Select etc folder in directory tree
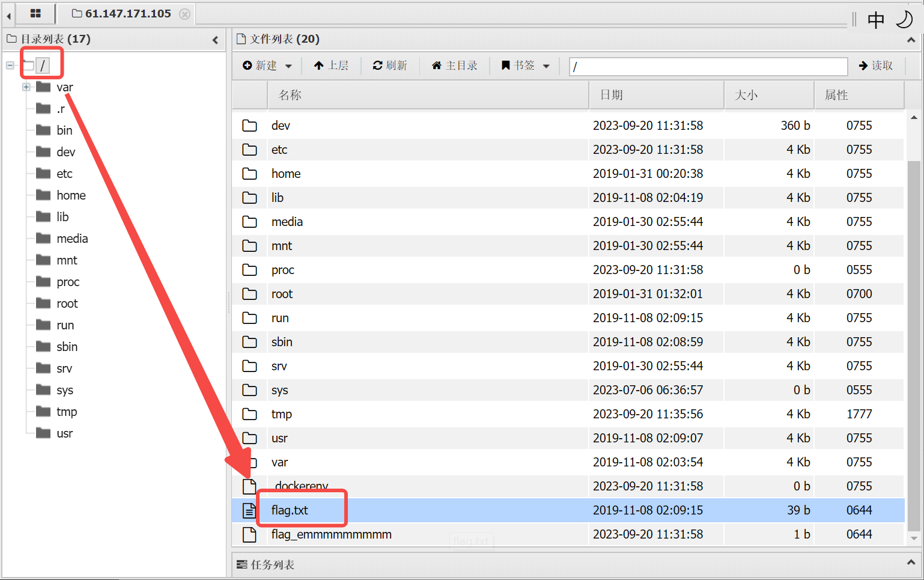The image size is (924, 580). coord(64,174)
